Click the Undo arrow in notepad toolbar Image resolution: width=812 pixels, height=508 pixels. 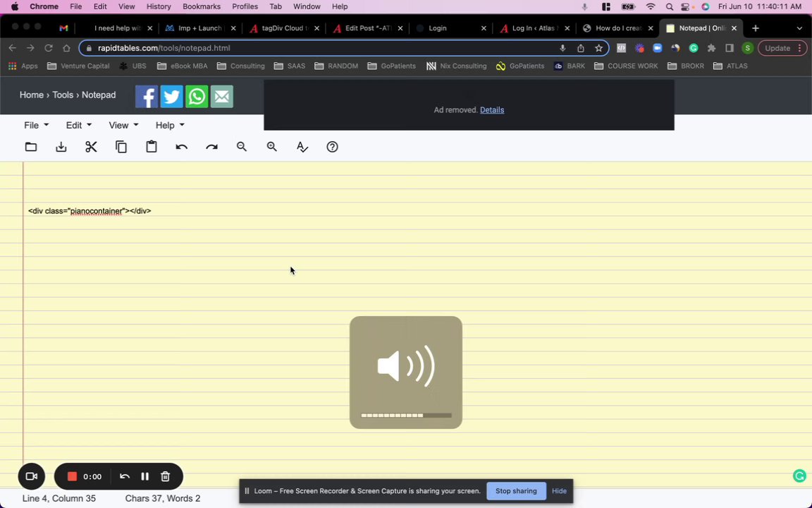[181, 147]
